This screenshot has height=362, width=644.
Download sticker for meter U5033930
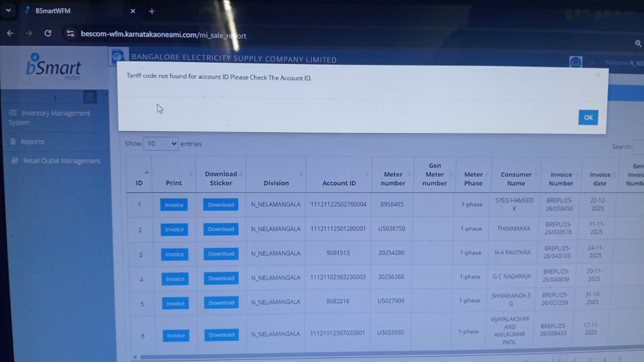[221, 335]
